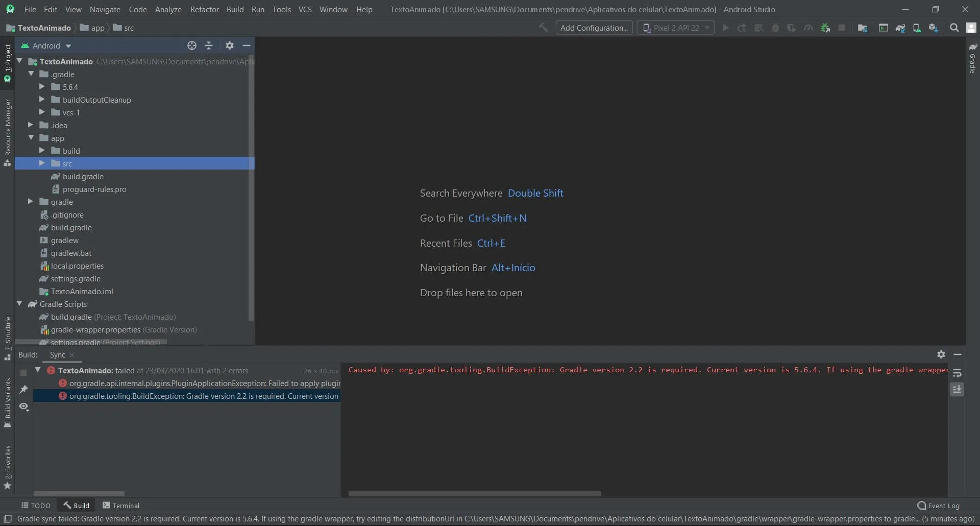980x526 pixels.
Task: Toggle the eye view filter in Build panel
Action: click(23, 407)
